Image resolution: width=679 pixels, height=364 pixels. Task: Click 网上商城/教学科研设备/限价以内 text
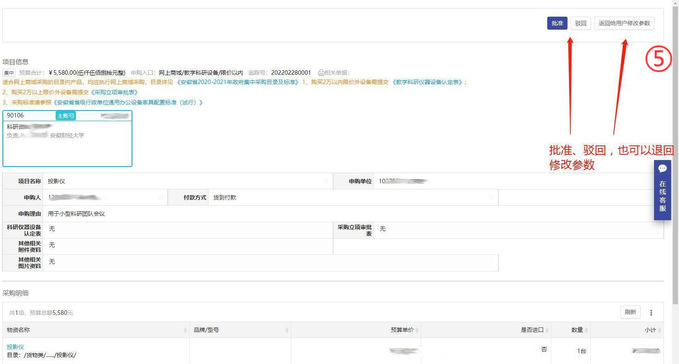click(201, 73)
